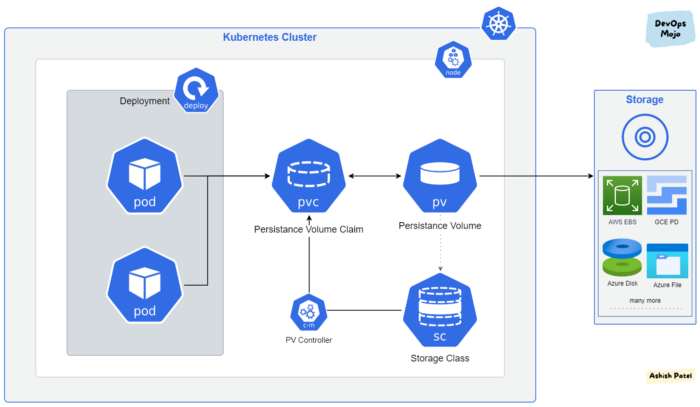Click the many more text in Storage
The height and width of the screenshot is (407, 700).
tap(645, 301)
